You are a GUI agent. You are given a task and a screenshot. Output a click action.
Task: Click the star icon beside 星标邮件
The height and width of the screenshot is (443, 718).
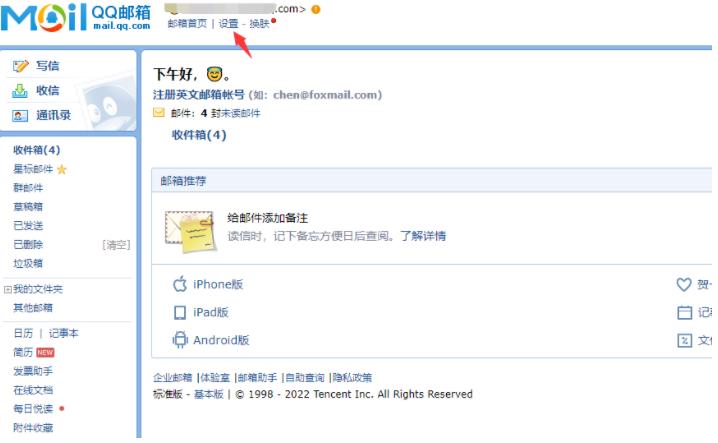coord(62,170)
